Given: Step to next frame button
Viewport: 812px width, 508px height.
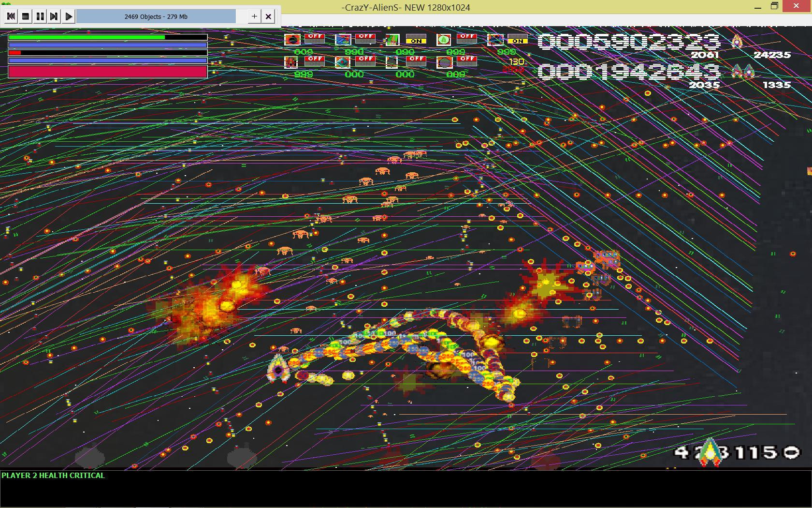Looking at the screenshot, I should click(x=54, y=16).
